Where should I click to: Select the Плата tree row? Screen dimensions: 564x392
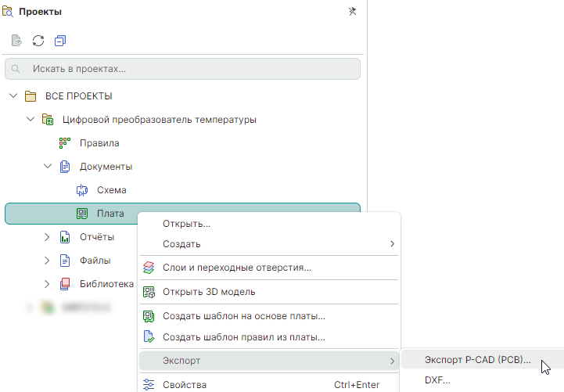click(x=183, y=214)
